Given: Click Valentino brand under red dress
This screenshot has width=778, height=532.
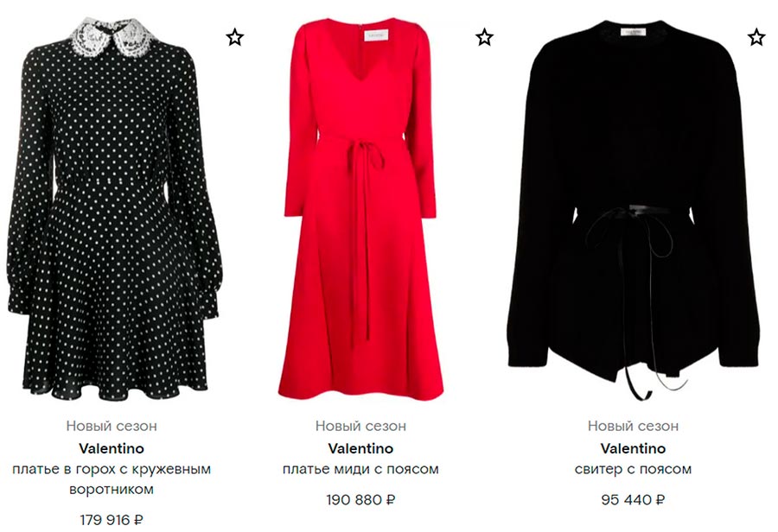Looking at the screenshot, I should pos(360,449).
